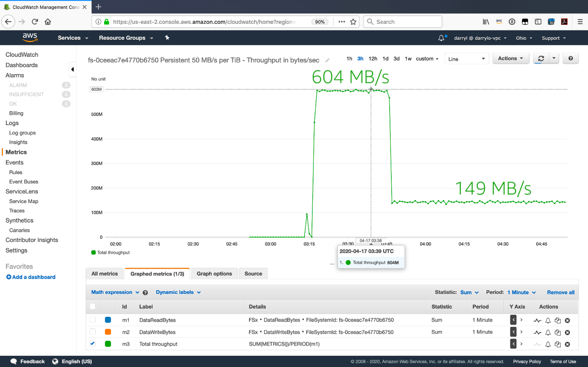This screenshot has height=367, width=588.
Task: Enable the DataReadBytes metric checkbox
Action: point(93,320)
